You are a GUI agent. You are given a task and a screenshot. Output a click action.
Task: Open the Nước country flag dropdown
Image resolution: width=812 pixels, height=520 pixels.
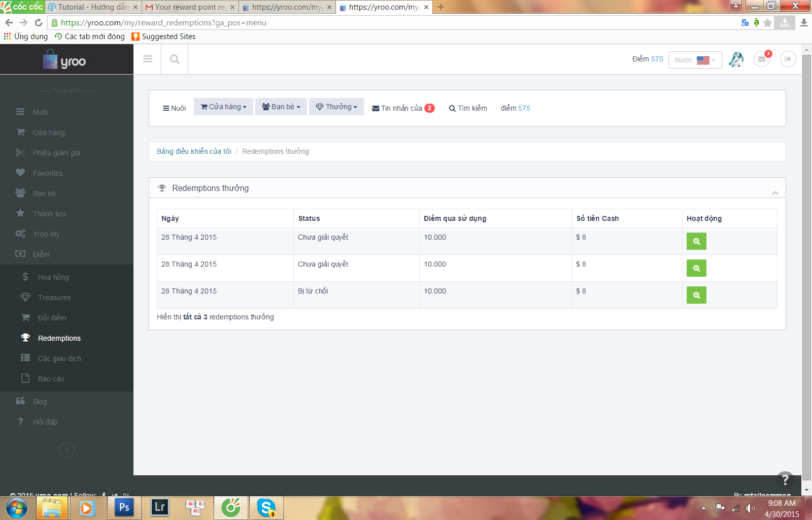(x=695, y=60)
